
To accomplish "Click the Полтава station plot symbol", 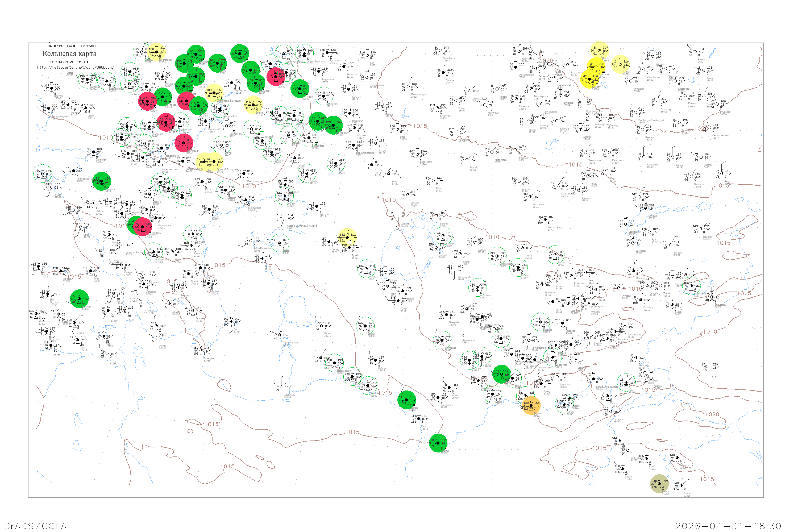I will point(52,88).
